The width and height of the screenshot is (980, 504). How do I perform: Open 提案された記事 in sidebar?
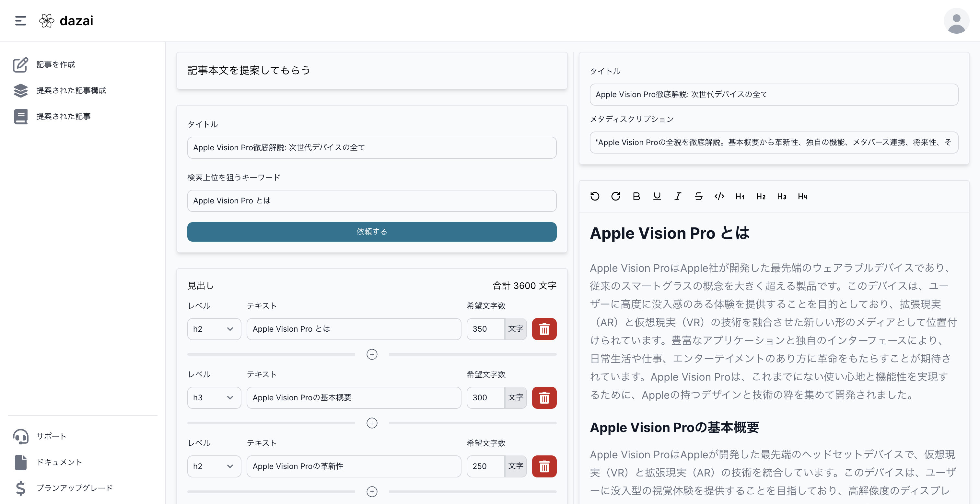pos(64,116)
